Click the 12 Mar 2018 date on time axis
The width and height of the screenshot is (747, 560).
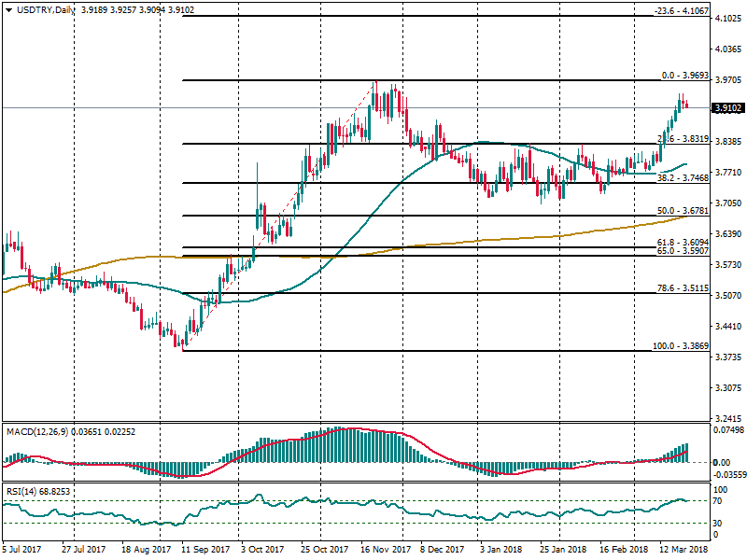click(x=686, y=552)
